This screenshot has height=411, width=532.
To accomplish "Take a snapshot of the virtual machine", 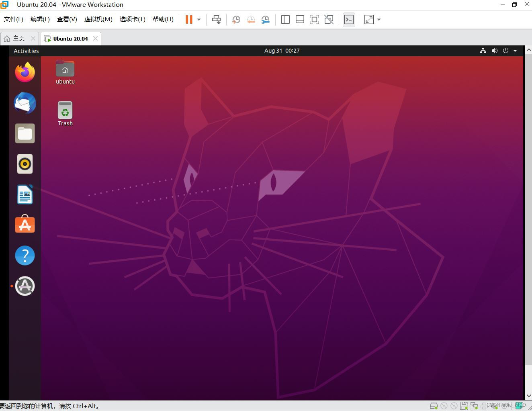I will point(236,19).
